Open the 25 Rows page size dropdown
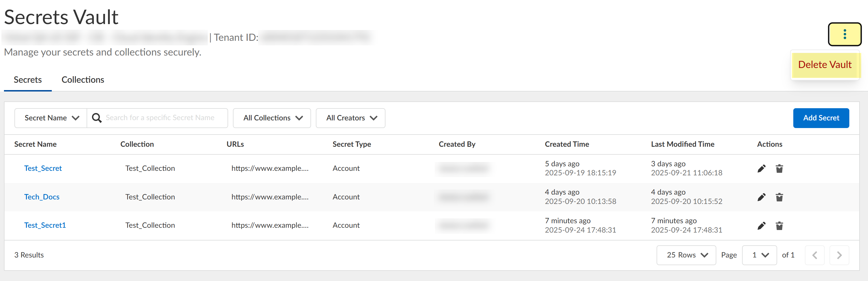The width and height of the screenshot is (868, 281). [x=686, y=255]
